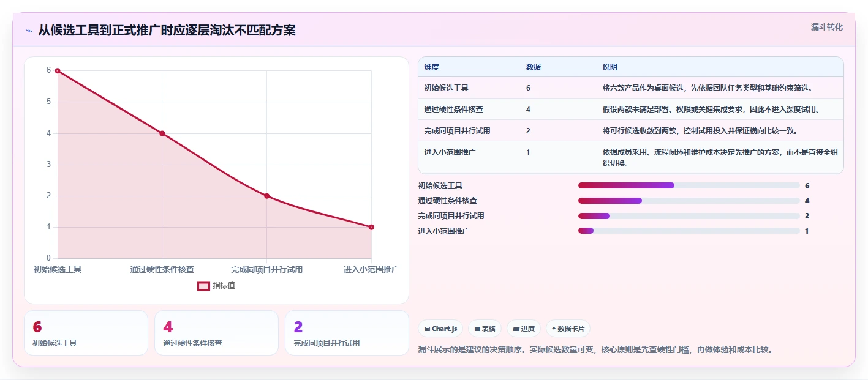The width and height of the screenshot is (868, 380).
Task: Click the footer note starting 漏斗展示的是
Action: point(595,350)
